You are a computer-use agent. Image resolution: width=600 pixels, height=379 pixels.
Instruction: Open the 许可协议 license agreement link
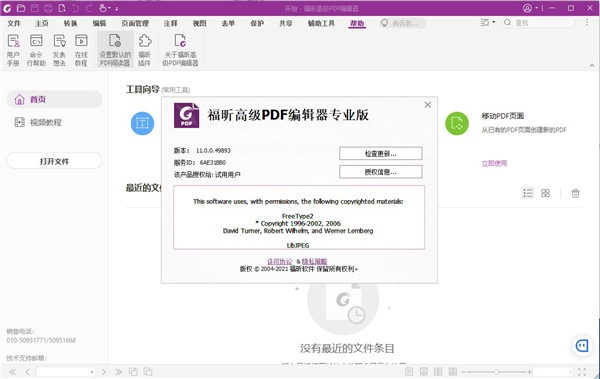tap(279, 261)
